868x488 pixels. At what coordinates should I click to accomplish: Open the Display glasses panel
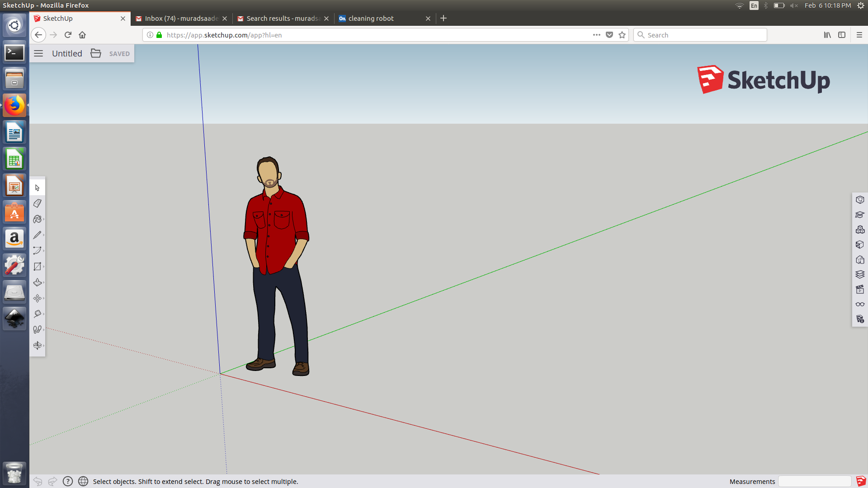860,304
